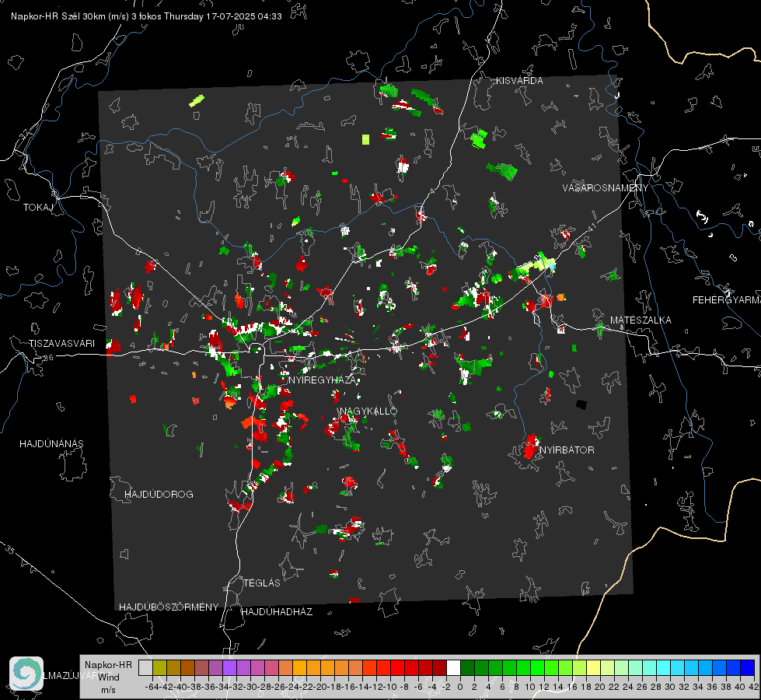Select the NYÍREGYHÁZA city label
This screenshot has width=761, height=700.
point(322,380)
